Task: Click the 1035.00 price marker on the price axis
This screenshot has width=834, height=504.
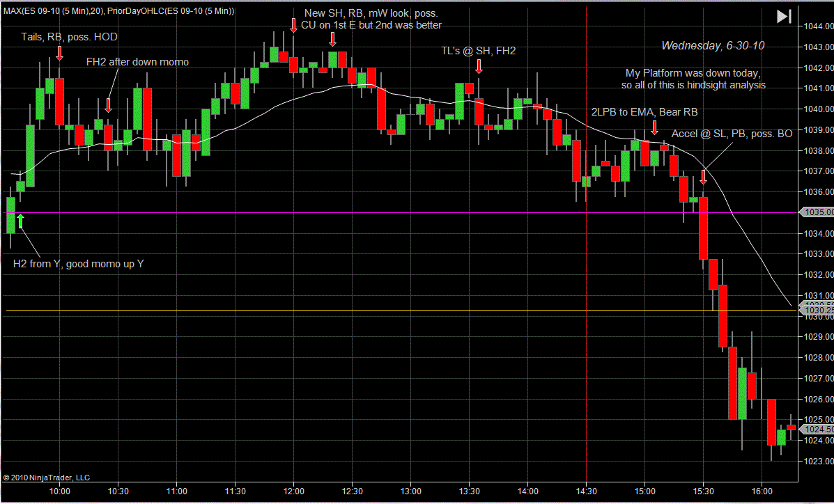Action: (x=818, y=212)
